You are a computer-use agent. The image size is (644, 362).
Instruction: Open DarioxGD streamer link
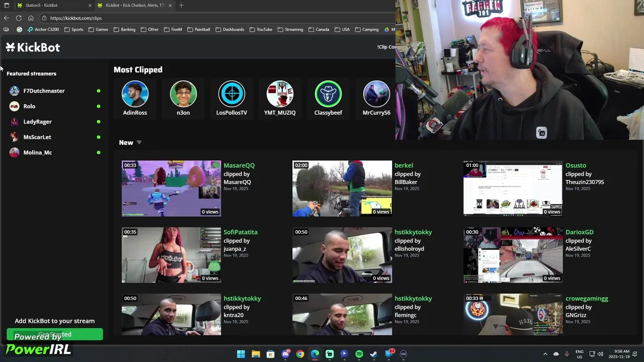[579, 232]
